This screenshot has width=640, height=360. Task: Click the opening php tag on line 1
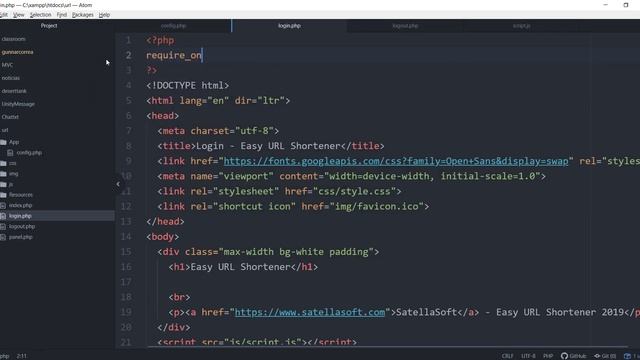coord(160,40)
